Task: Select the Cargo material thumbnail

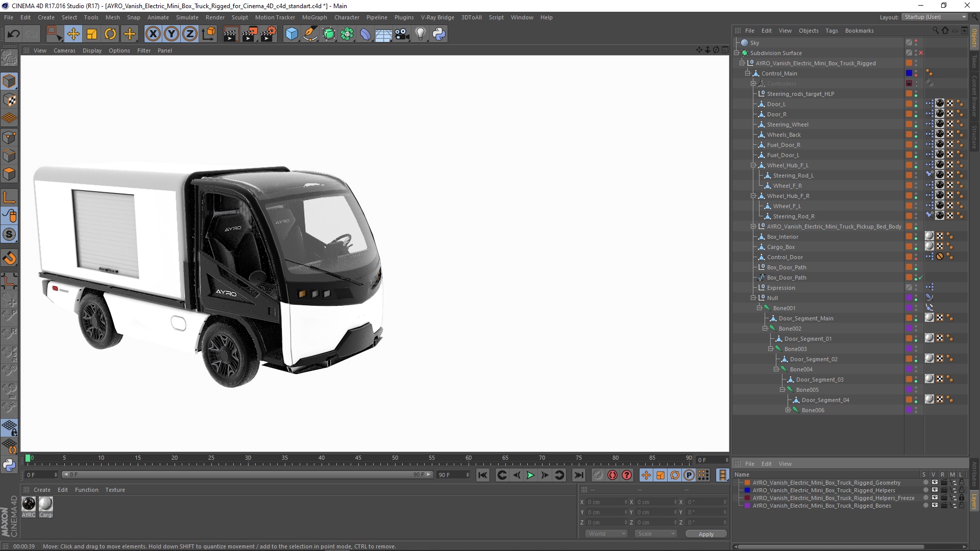Action: click(46, 504)
